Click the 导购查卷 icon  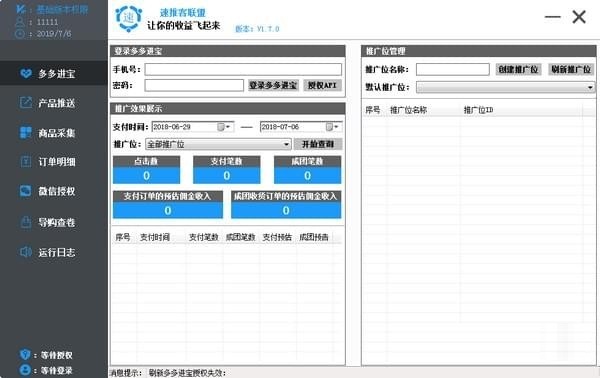click(26, 222)
